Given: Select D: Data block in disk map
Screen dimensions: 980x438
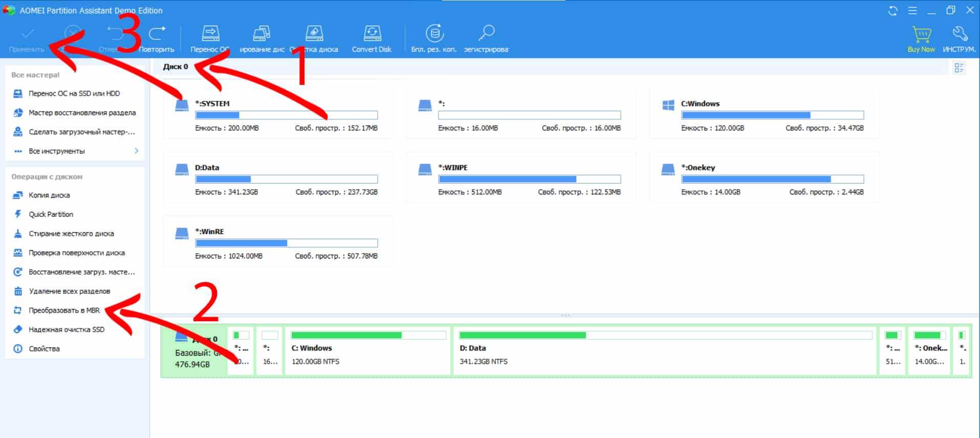Looking at the screenshot, I should click(665, 351).
